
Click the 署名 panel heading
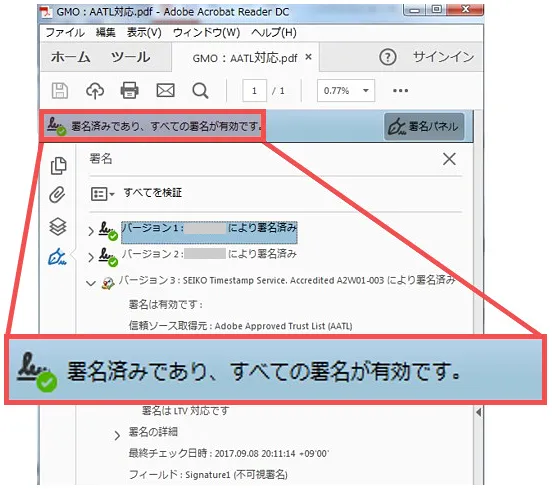click(101, 158)
